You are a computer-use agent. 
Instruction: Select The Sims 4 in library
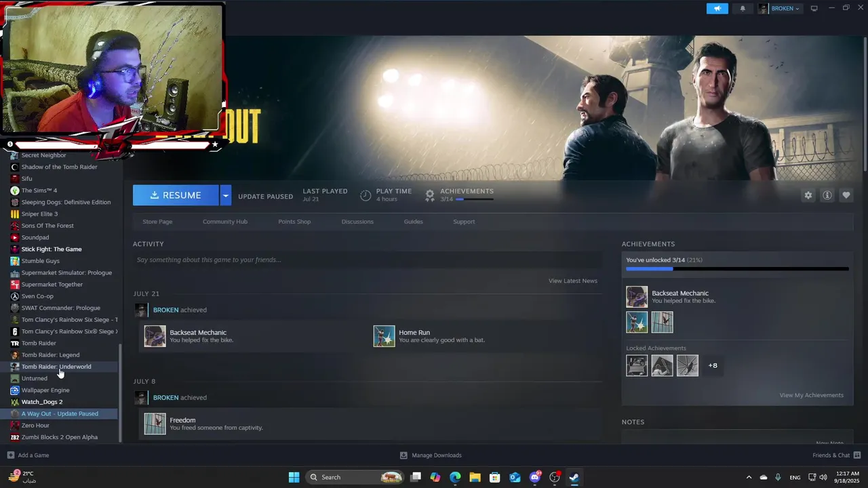(x=39, y=190)
